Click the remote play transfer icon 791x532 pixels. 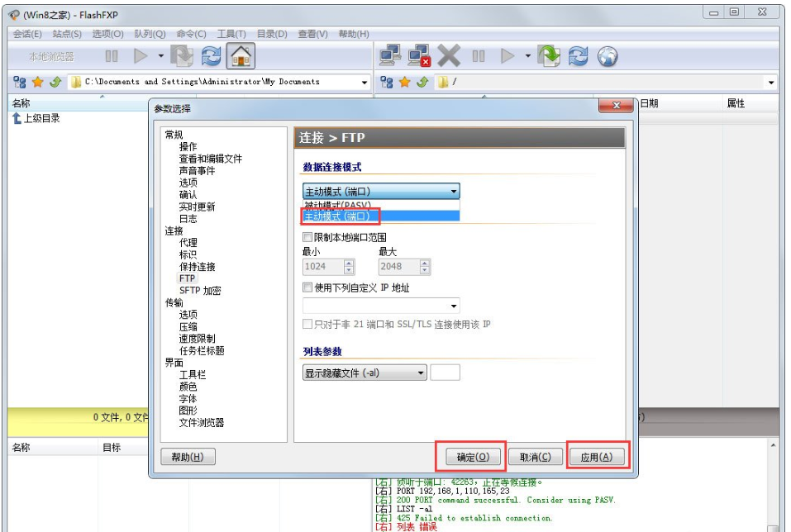click(507, 56)
